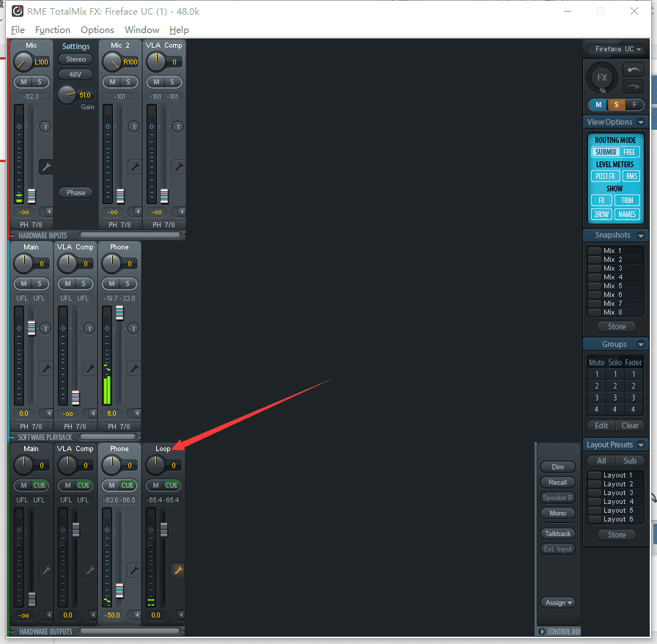Image resolution: width=657 pixels, height=644 pixels.
Task: Mute the Mic input channel
Action: [24, 82]
